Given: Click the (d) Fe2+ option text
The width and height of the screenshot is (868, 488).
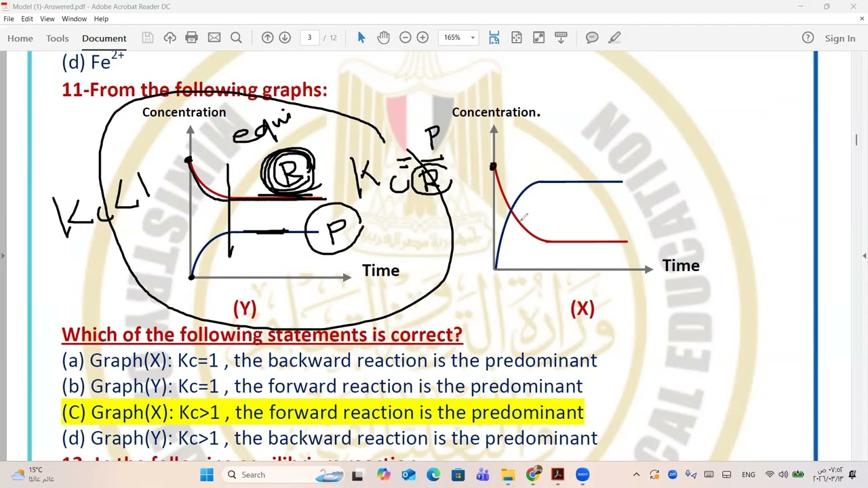Looking at the screenshot, I should [93, 62].
